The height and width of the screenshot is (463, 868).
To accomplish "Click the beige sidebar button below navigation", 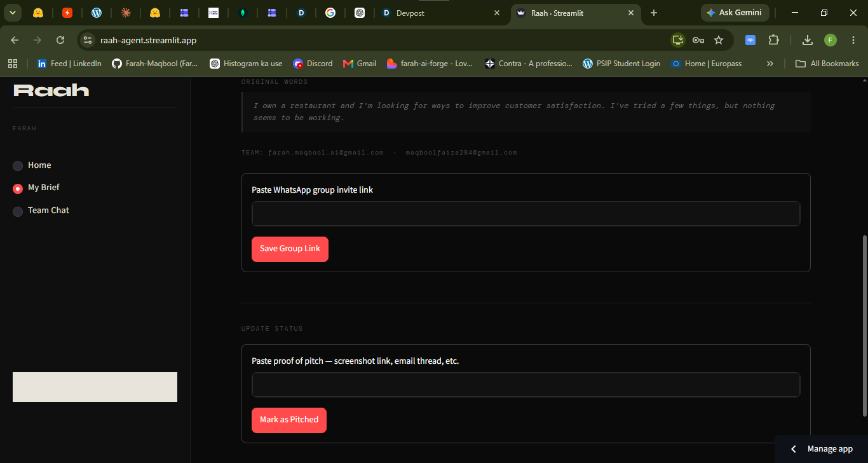I will pyautogui.click(x=95, y=387).
